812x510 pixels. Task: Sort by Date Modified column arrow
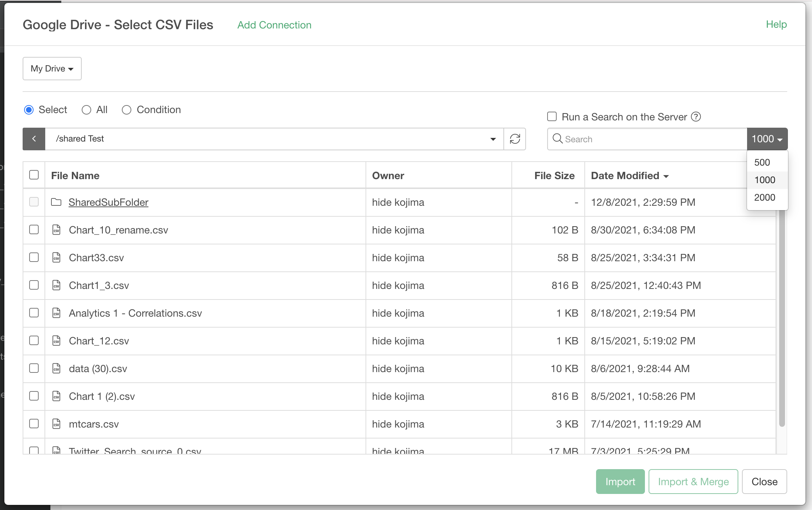[x=666, y=176]
